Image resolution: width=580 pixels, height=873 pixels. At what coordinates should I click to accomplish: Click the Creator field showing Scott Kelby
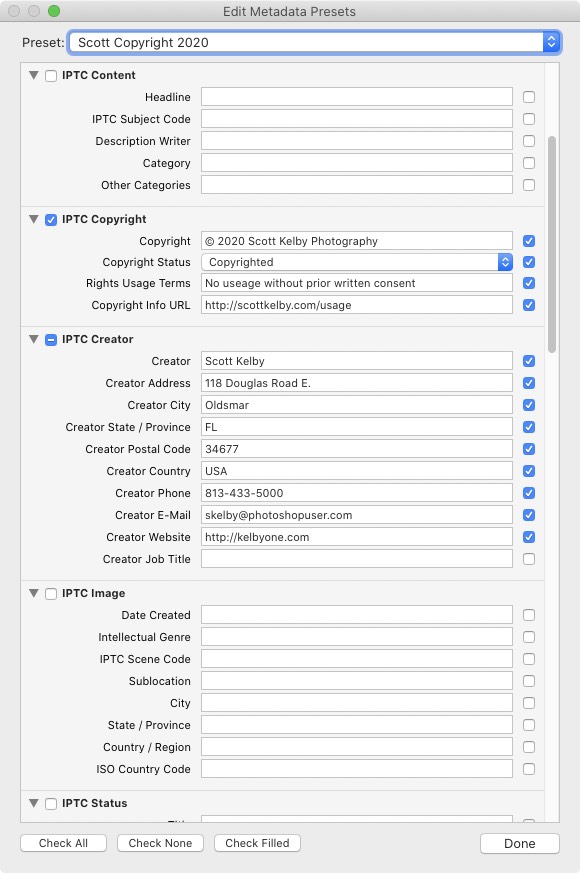(x=357, y=361)
